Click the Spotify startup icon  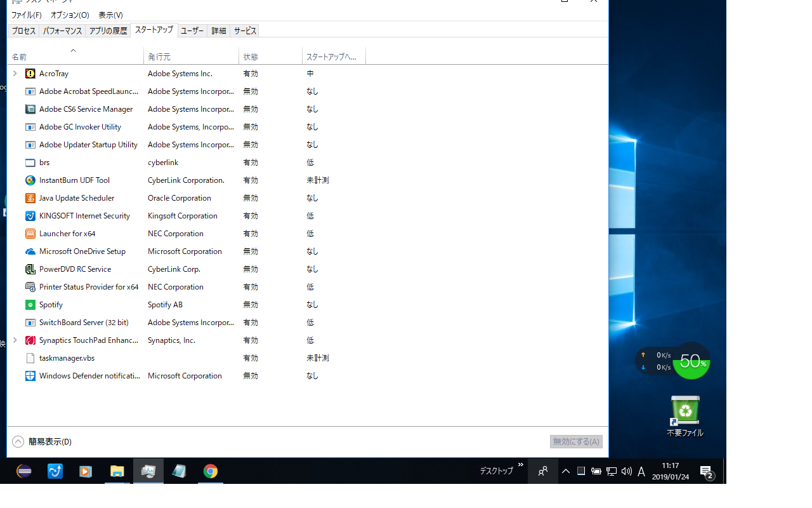[x=30, y=305]
